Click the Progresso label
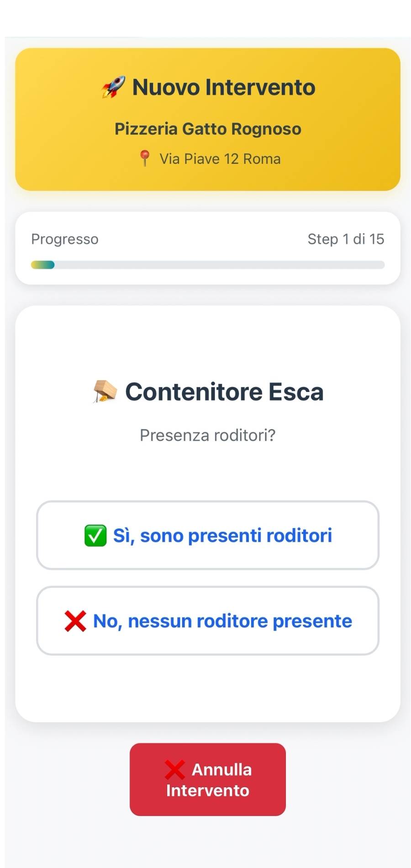This screenshot has width=411, height=868. [x=65, y=239]
